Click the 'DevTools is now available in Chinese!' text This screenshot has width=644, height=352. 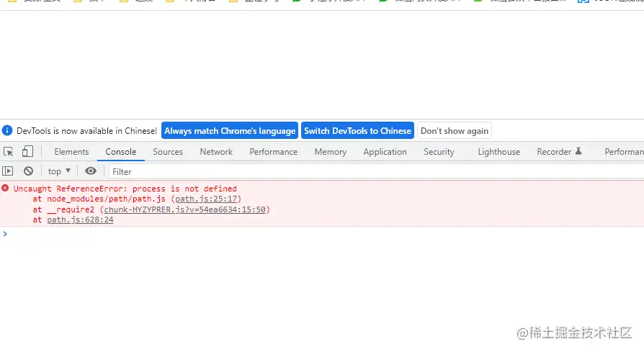click(x=86, y=131)
